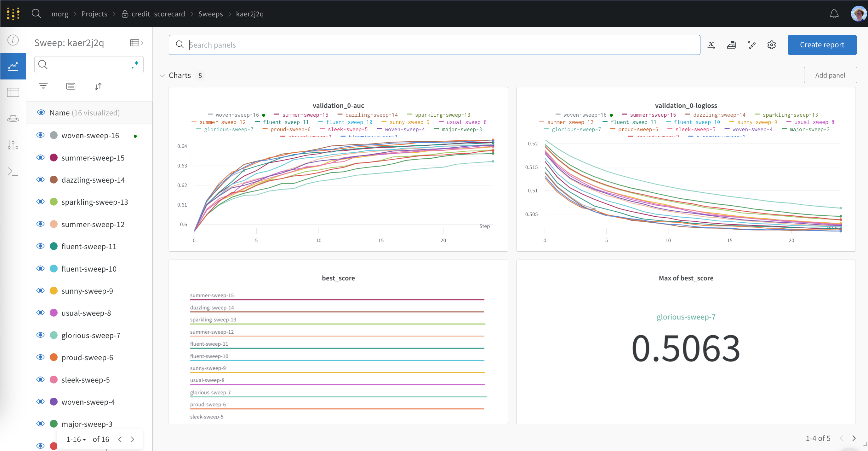Viewport: 868px width, 451px height.
Task: Click the search panels input field
Action: point(435,44)
